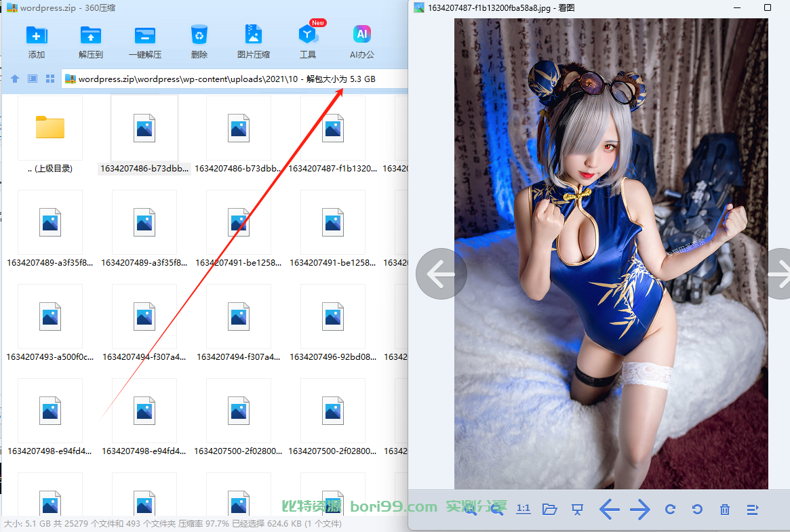This screenshot has width=790, height=532.
Task: Click the trash icon in viewer bottom toolbar
Action: [x=724, y=510]
